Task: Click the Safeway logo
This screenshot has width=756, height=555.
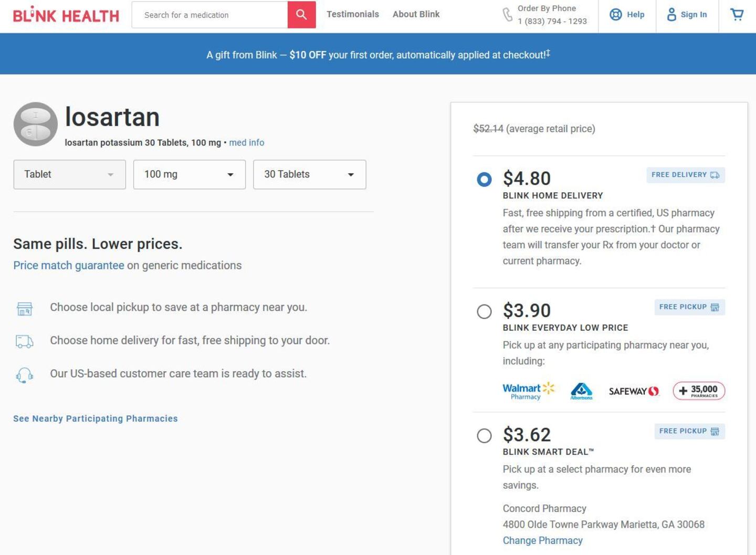Action: tap(633, 391)
